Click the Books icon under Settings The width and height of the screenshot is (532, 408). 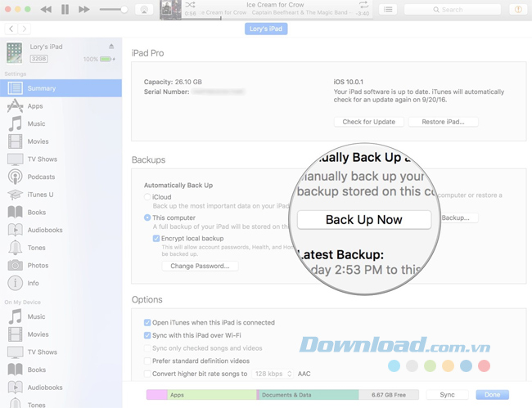click(x=16, y=212)
